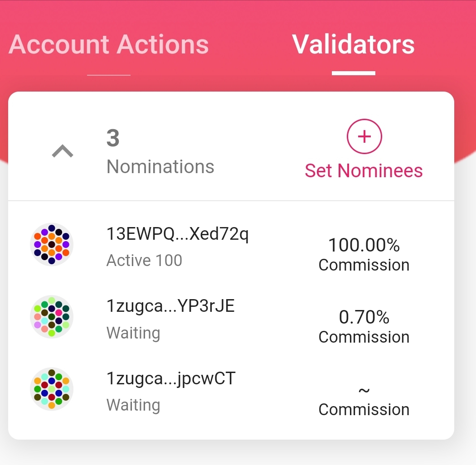Tap the Active 100 status text
This screenshot has width=476, height=465.
(x=144, y=261)
